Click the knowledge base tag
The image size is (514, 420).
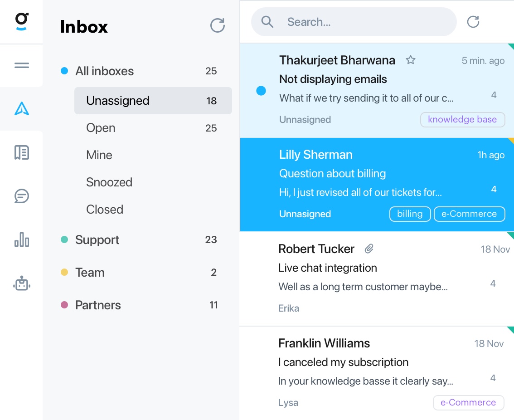coord(462,119)
